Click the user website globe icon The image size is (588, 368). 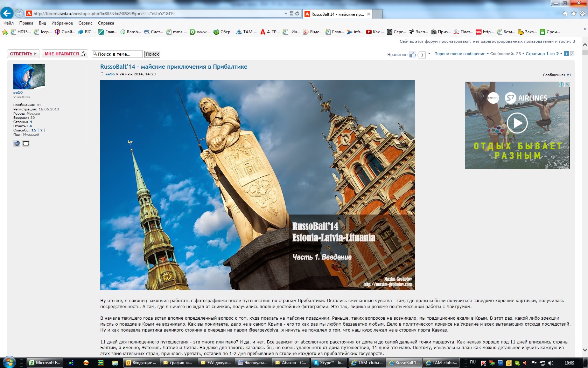pyautogui.click(x=17, y=143)
